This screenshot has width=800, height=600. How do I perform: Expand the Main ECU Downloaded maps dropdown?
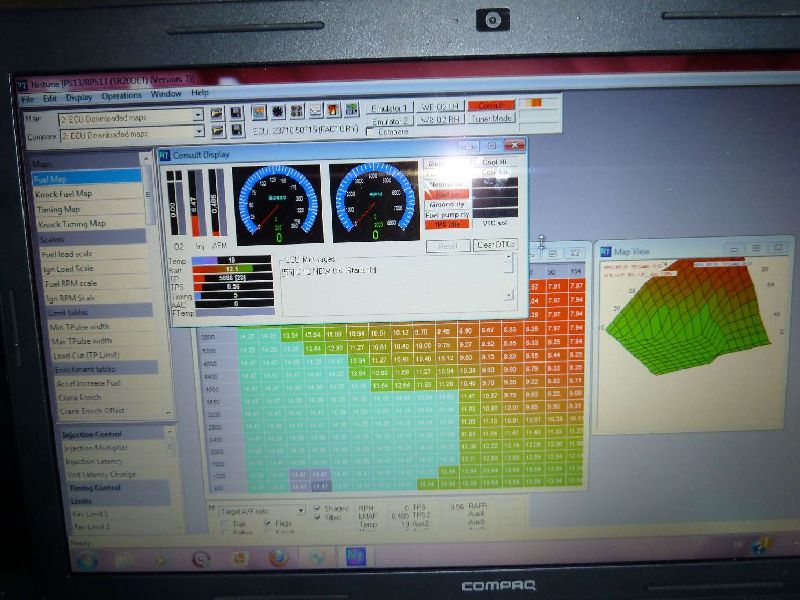pos(199,116)
